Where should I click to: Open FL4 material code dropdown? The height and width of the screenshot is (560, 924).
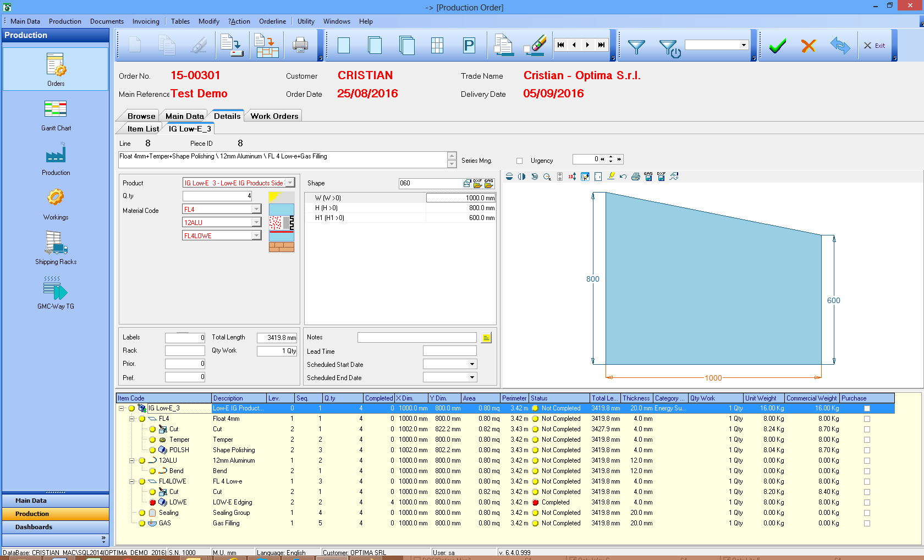[x=256, y=209]
